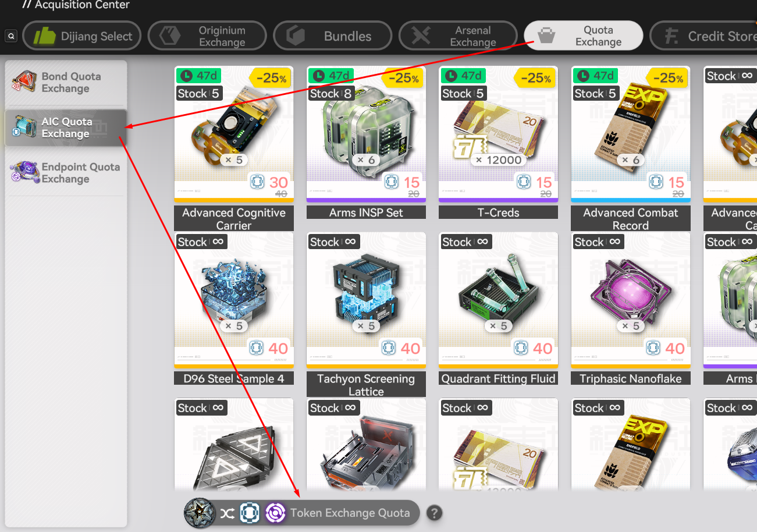Open the help question mark icon
The image size is (757, 532).
point(434,513)
